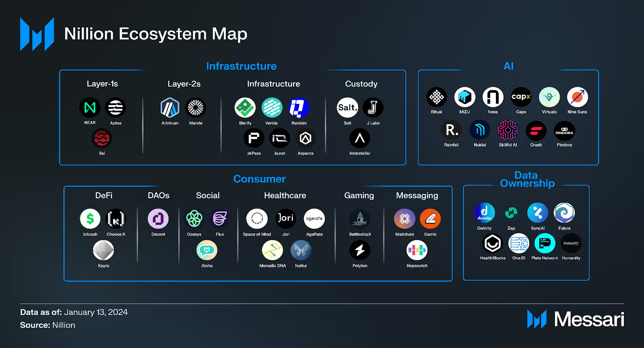Select the Pindora logo
Viewport: 644px width, 348px height.
pyautogui.click(x=564, y=131)
